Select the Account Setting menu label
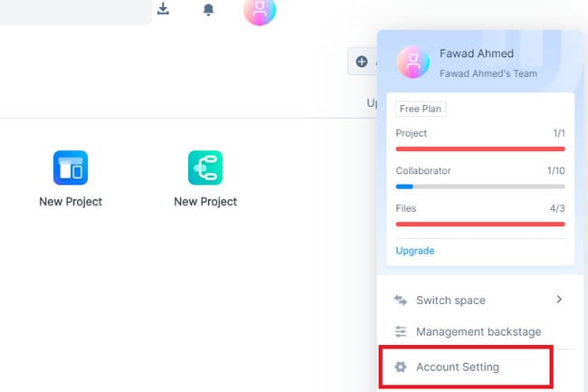This screenshot has width=588, height=392. (x=457, y=368)
